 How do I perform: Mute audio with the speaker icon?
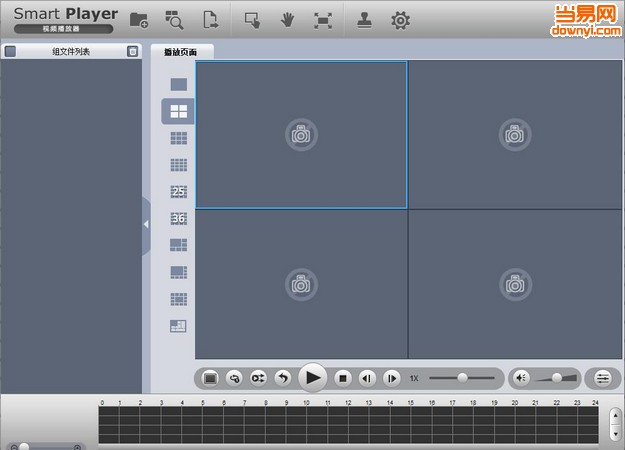[521, 378]
